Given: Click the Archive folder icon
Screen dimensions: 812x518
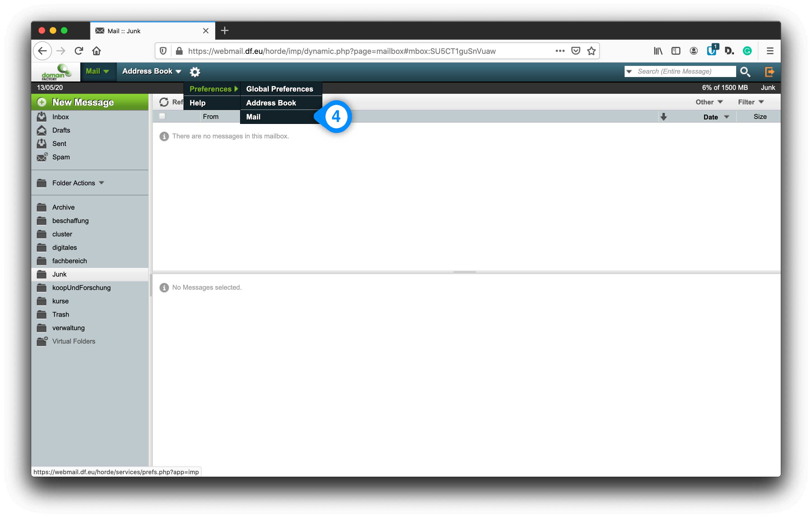Looking at the screenshot, I should point(42,207).
